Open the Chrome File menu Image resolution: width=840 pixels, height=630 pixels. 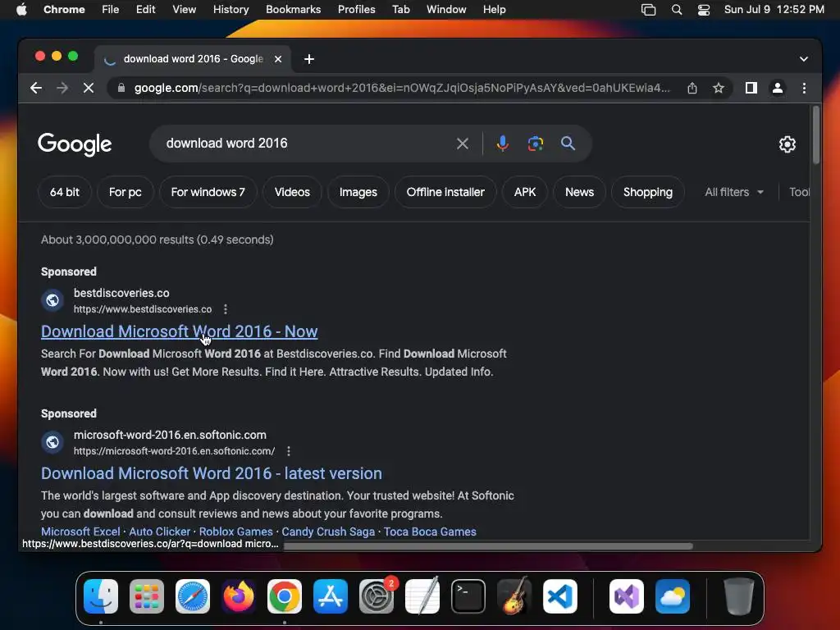click(x=111, y=10)
